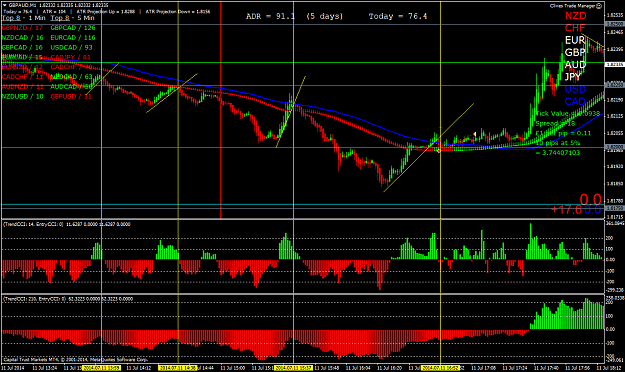Select the EUR currency strength label

click(x=575, y=40)
